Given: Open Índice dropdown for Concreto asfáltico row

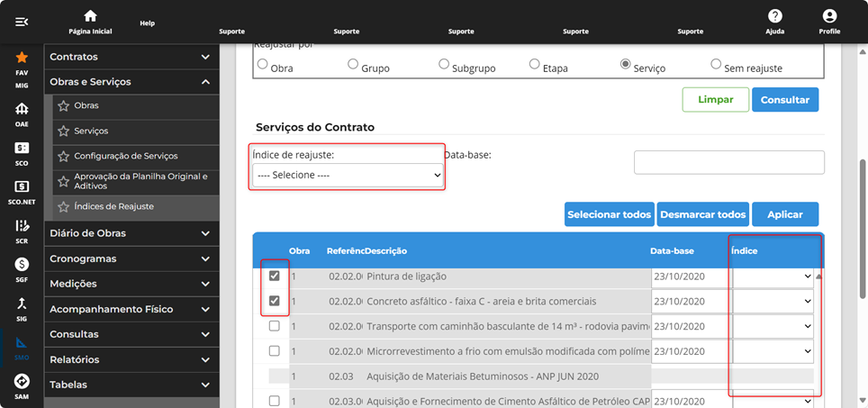Looking at the screenshot, I should pos(773,301).
